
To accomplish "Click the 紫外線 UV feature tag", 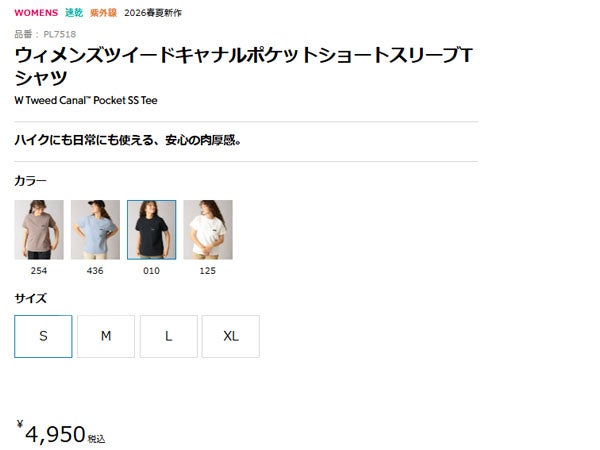I will point(103,13).
